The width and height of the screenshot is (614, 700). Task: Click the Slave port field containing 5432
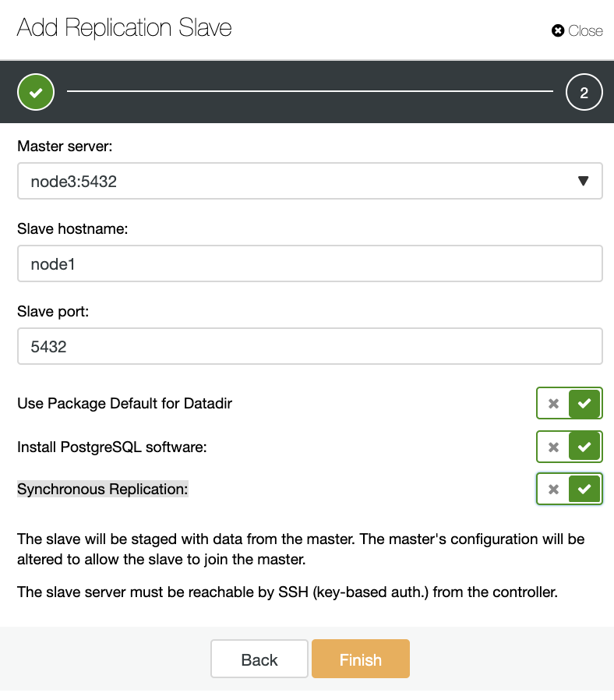point(310,346)
